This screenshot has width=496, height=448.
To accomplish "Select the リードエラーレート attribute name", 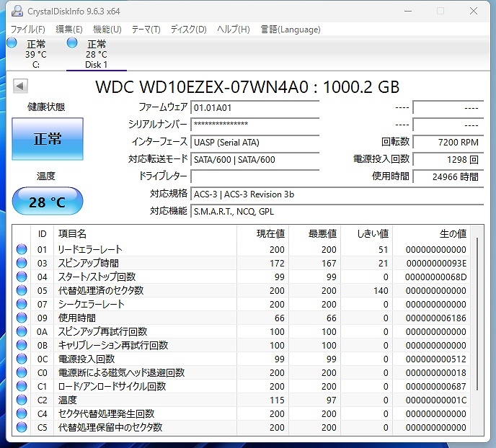I will tap(90, 249).
